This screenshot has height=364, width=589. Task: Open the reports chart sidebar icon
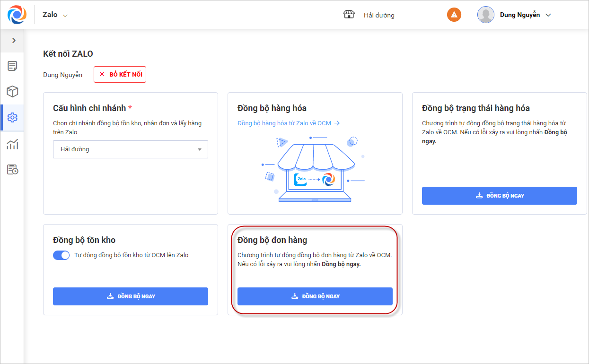tap(12, 144)
